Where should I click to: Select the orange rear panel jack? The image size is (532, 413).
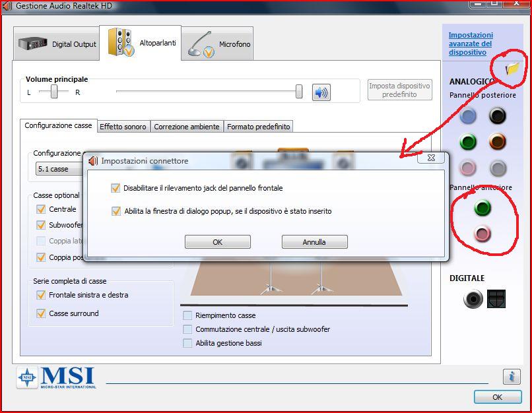point(497,142)
